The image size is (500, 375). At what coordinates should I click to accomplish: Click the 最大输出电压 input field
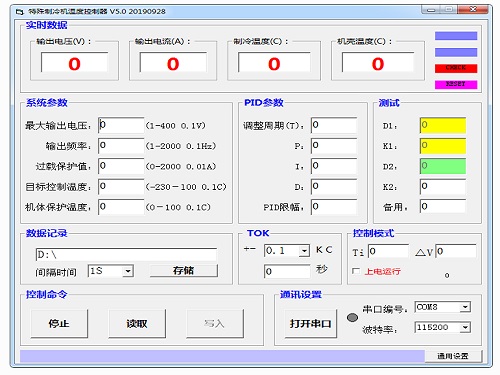121,125
